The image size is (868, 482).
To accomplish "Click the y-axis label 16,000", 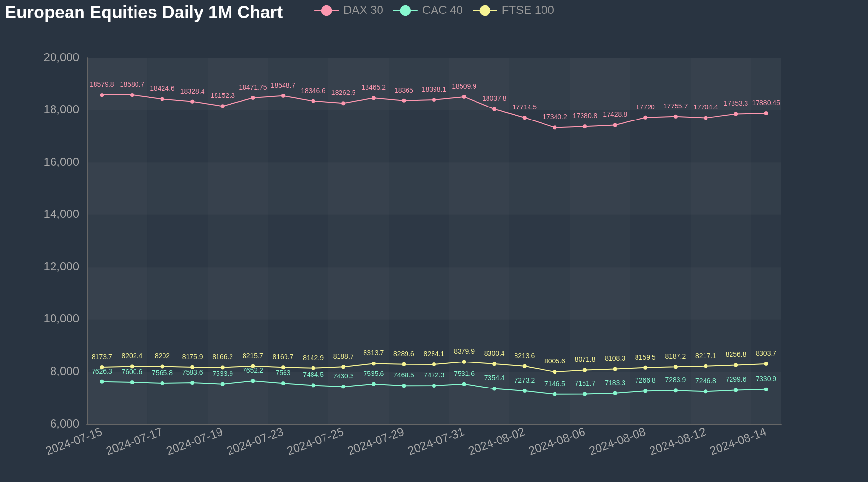I will point(61,162).
